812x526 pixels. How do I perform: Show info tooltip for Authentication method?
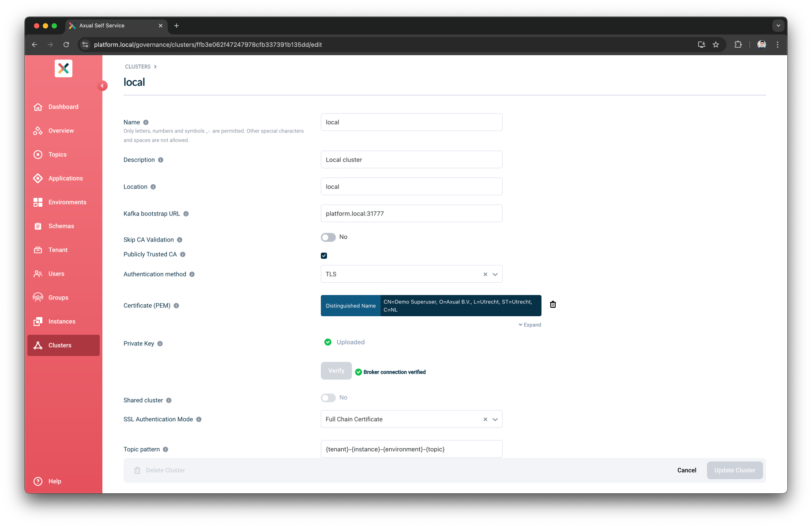192,274
